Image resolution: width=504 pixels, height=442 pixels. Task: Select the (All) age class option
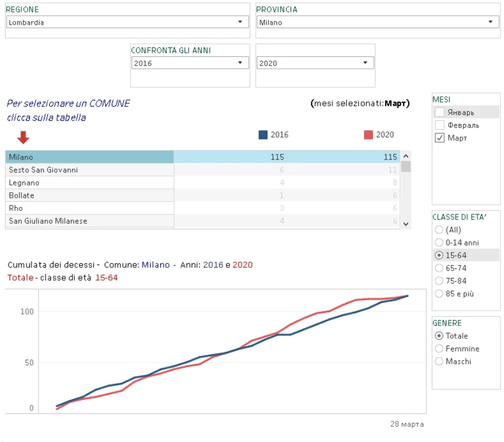tap(439, 230)
